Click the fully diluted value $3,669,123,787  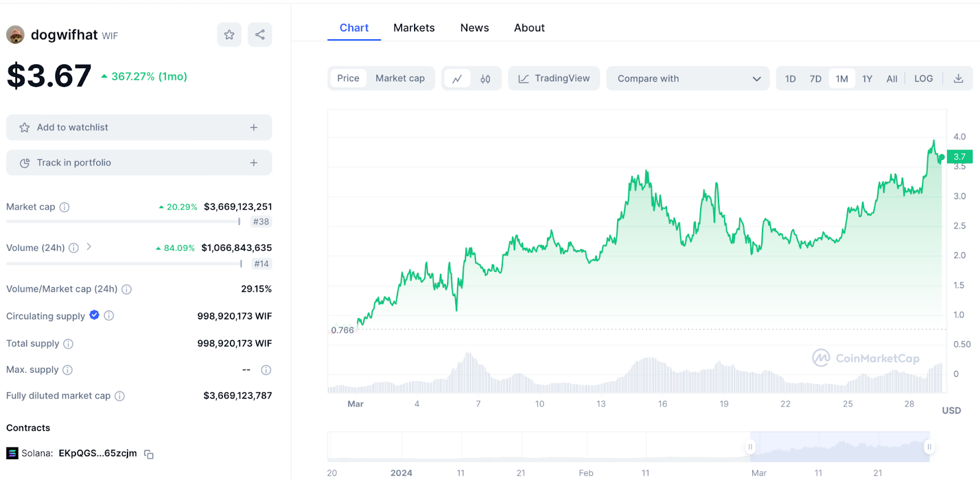238,395
